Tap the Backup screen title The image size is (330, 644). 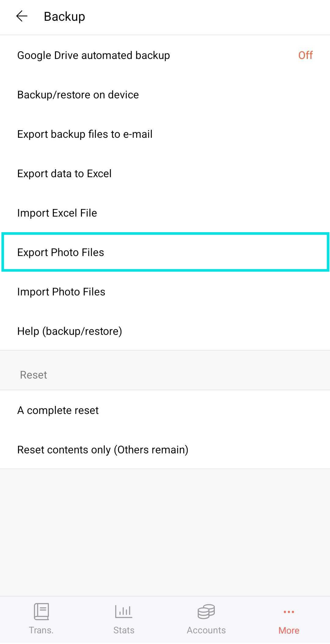(64, 16)
